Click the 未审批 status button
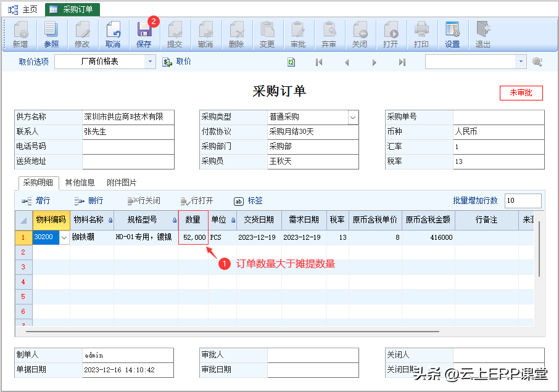559x392 pixels. 521,93
